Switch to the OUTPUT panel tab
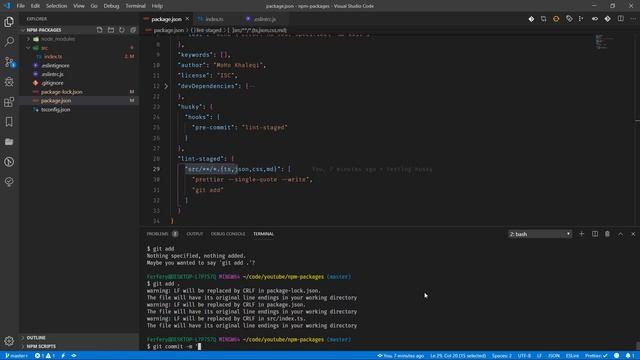This screenshot has height=360, width=640. 195,234
